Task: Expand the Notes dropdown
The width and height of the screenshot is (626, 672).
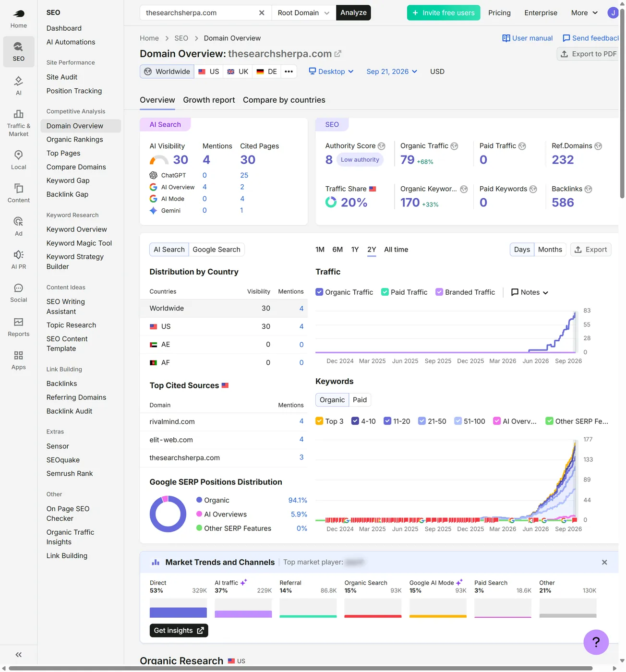Action: (530, 292)
